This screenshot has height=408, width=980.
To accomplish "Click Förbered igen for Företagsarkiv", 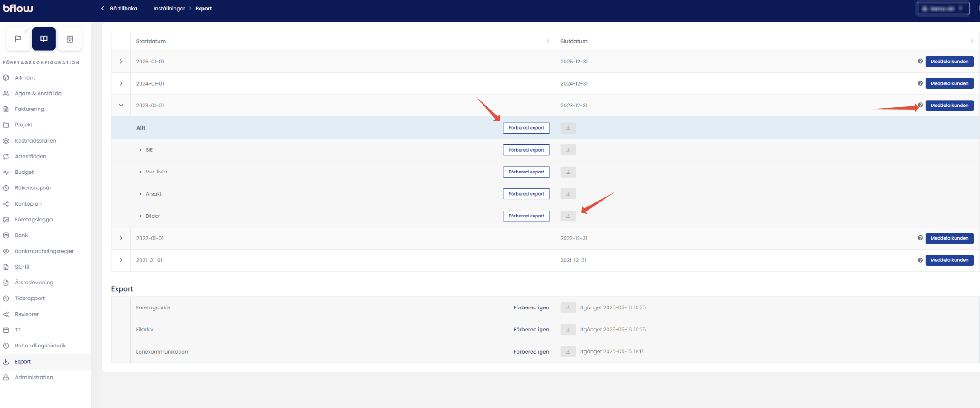I will [x=531, y=307].
